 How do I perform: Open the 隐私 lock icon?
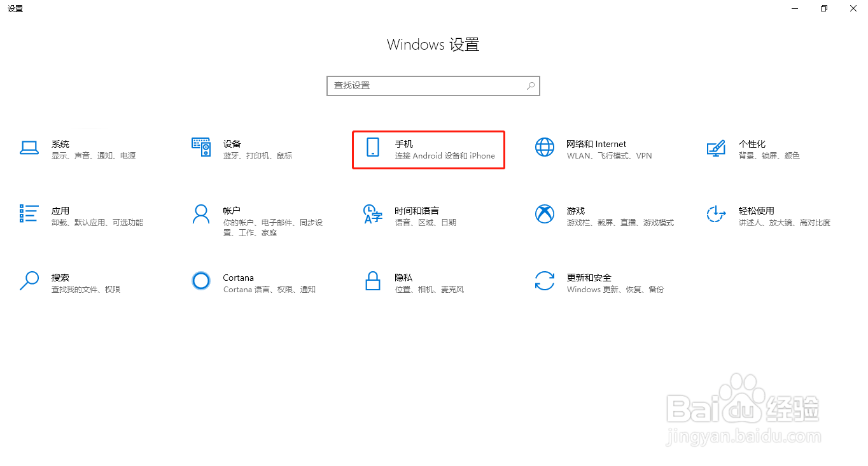(x=373, y=281)
